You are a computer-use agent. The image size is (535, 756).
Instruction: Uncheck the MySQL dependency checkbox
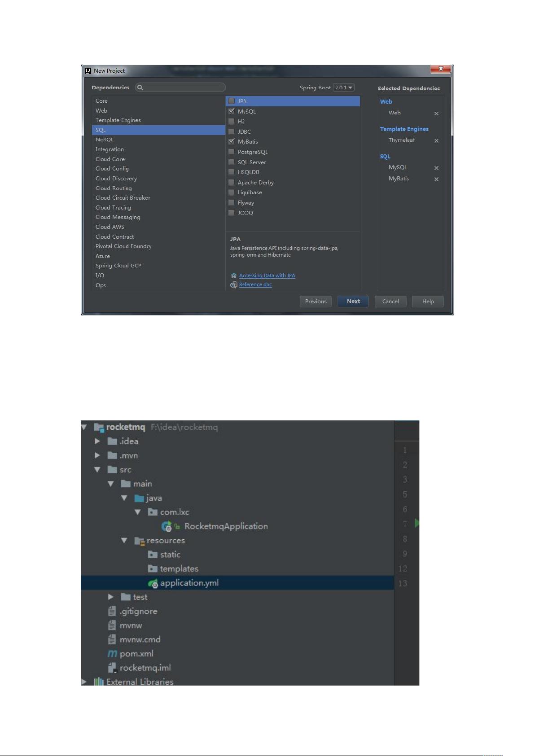(232, 111)
